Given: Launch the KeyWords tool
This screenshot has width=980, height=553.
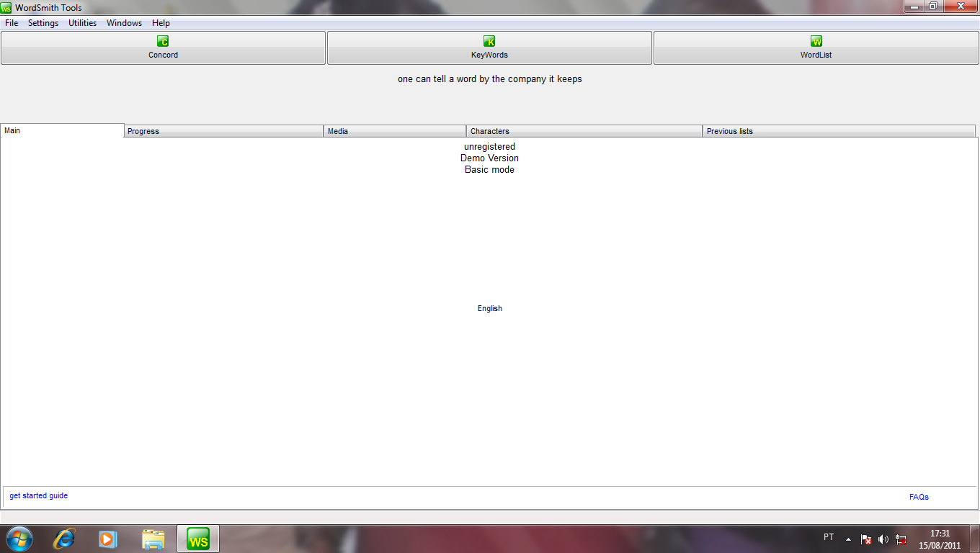Looking at the screenshot, I should tap(489, 48).
